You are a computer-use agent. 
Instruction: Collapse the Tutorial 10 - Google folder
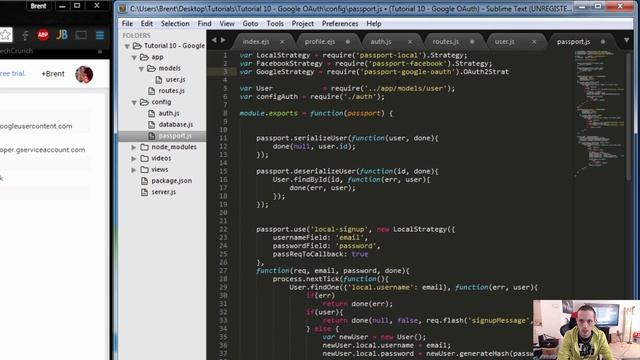pos(127,46)
